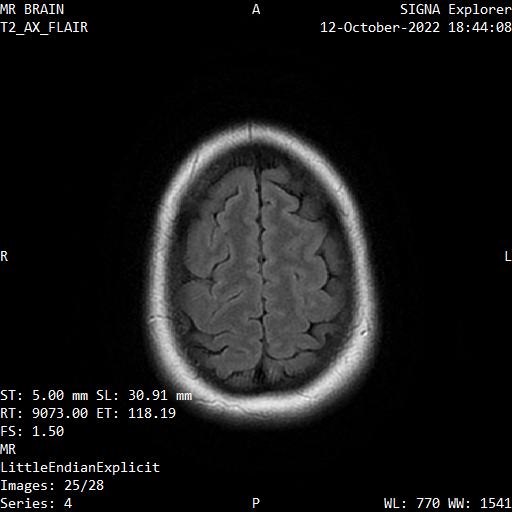Click the SIGNA Explorer scanner label
512x512 pixels.
[x=456, y=9]
